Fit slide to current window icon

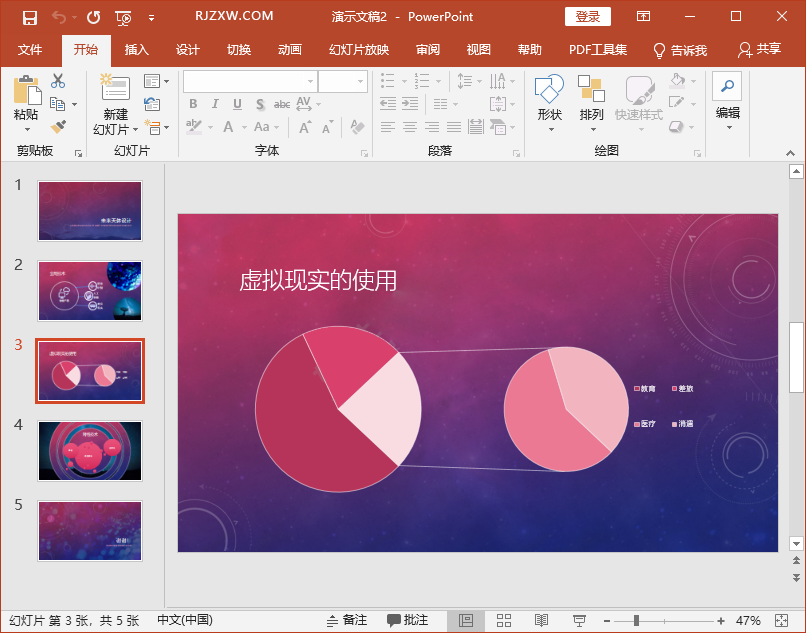coord(781,621)
